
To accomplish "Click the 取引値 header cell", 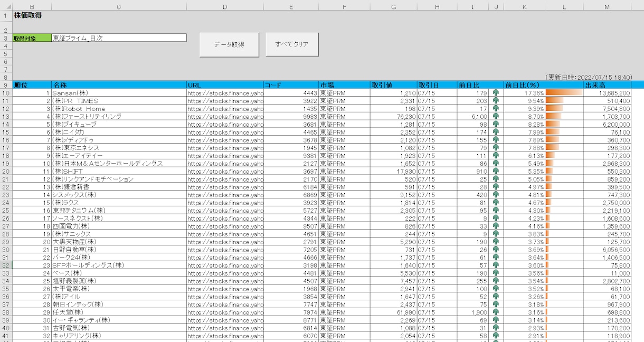I will click(393, 85).
